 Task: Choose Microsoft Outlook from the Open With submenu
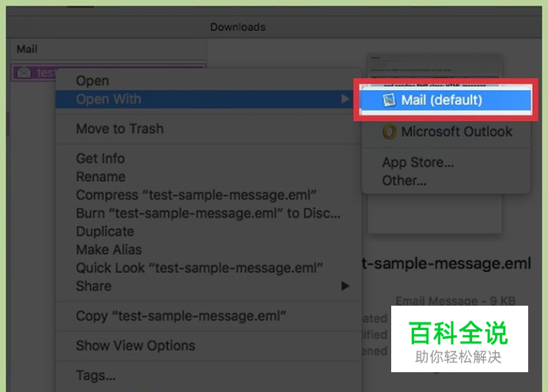coord(447,131)
